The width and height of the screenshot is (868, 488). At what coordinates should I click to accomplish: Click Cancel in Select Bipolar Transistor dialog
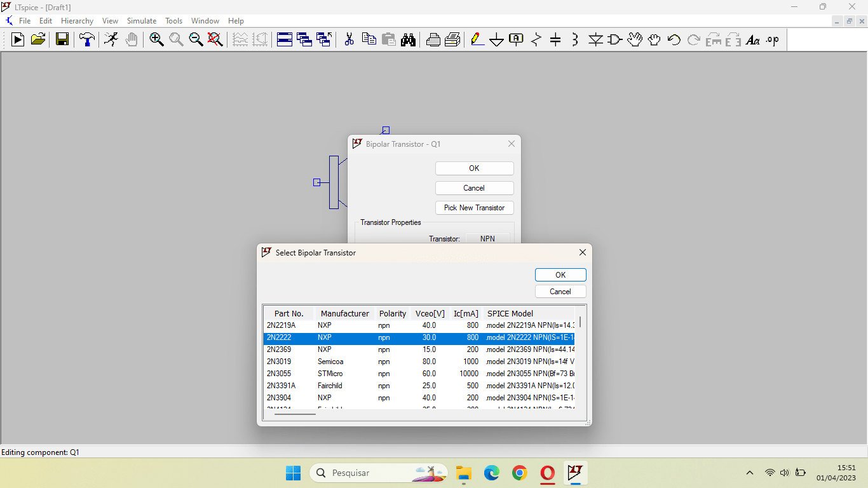click(560, 292)
